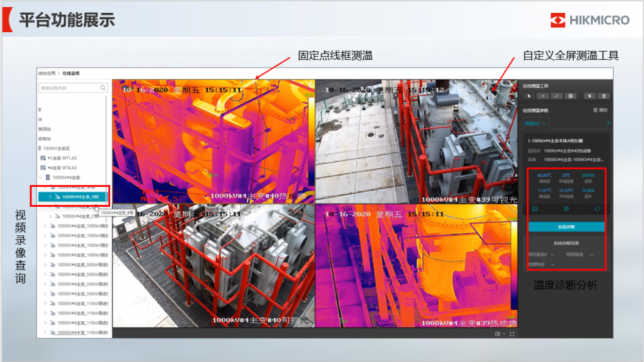This screenshot has height=362, width=644.
Task: Open the gear settings icon under temperature values
Action: pyautogui.click(x=566, y=209)
